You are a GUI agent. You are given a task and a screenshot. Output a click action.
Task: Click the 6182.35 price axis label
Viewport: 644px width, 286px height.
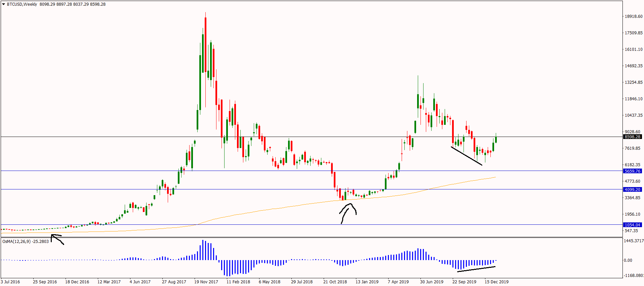click(633, 165)
